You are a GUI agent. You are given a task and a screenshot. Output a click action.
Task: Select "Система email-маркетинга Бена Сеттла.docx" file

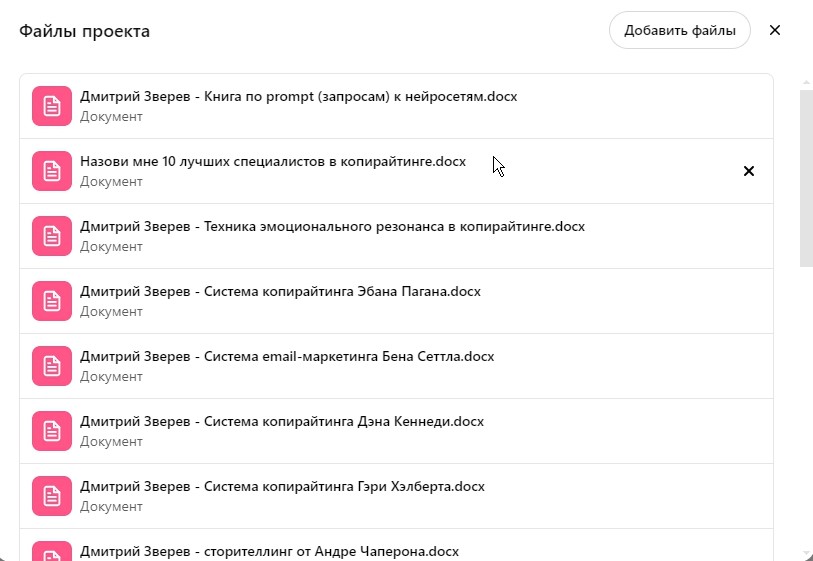click(x=287, y=357)
